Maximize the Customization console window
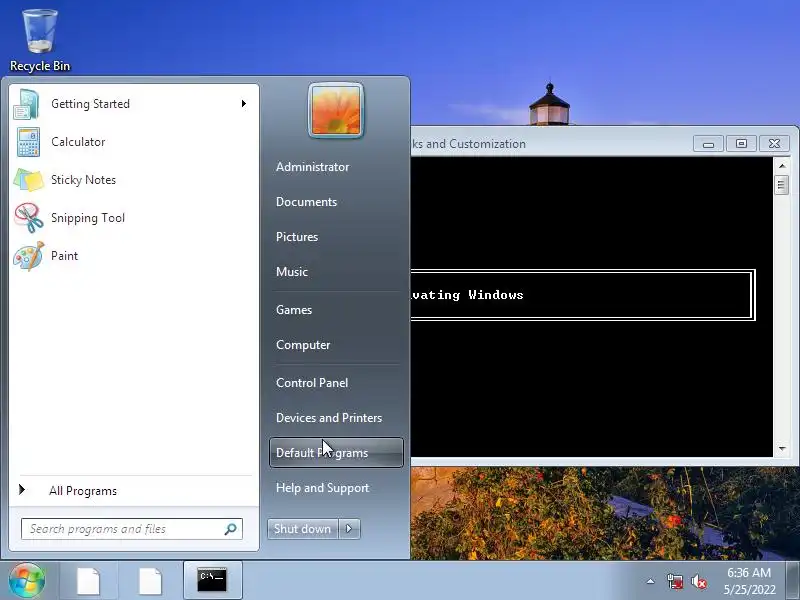Image resolution: width=800 pixels, height=600 pixels. (x=741, y=144)
